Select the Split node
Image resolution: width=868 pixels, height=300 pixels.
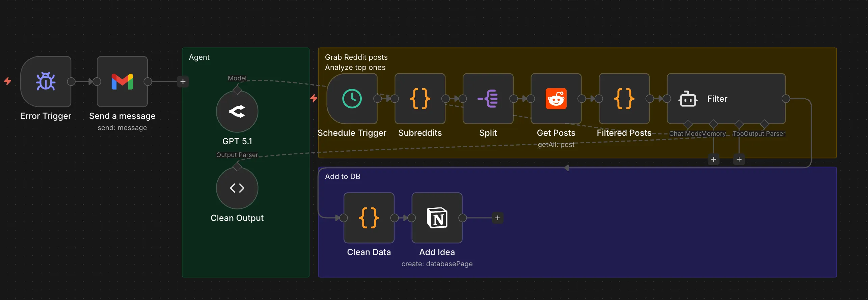(488, 99)
